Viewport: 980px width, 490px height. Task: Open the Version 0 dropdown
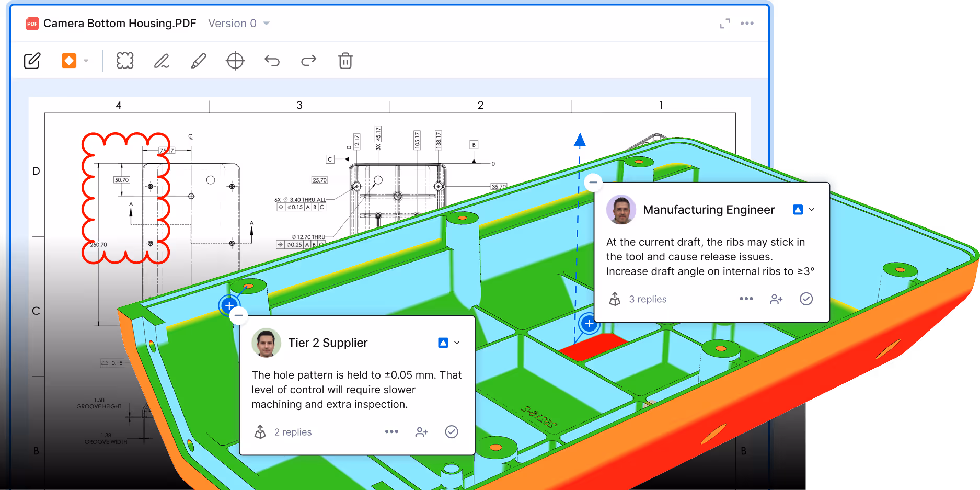tap(239, 24)
